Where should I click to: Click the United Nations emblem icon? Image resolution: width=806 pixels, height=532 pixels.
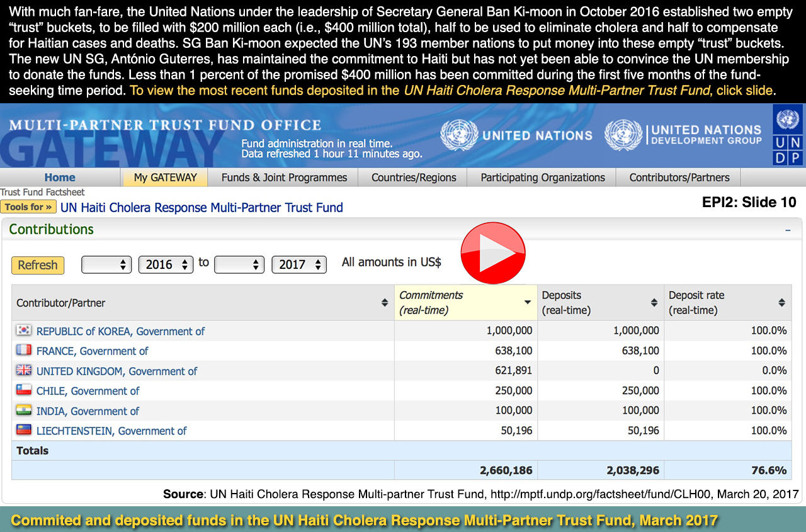click(x=459, y=135)
